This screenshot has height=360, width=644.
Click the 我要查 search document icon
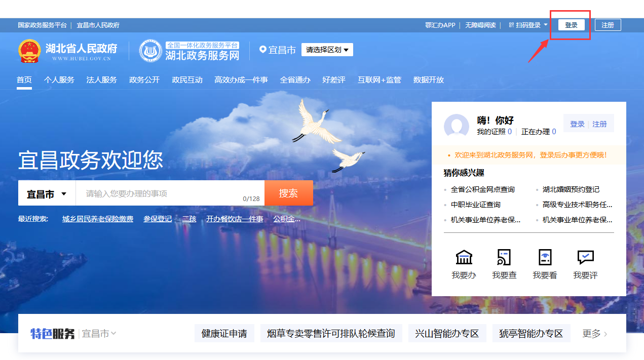(504, 257)
